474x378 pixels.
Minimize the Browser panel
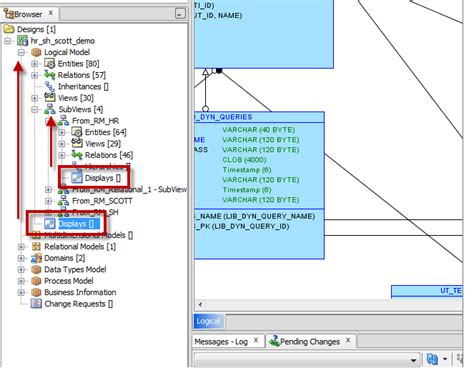tap(180, 14)
